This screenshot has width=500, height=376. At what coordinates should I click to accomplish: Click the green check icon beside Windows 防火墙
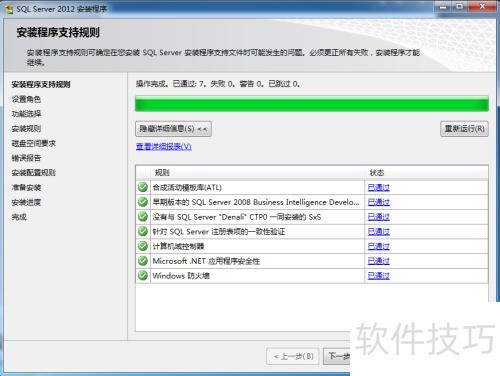143,275
